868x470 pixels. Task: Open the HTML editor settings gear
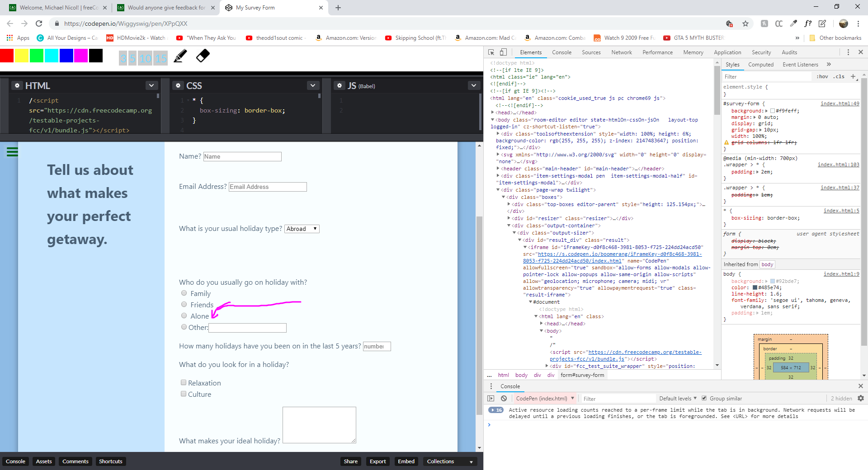coord(17,85)
